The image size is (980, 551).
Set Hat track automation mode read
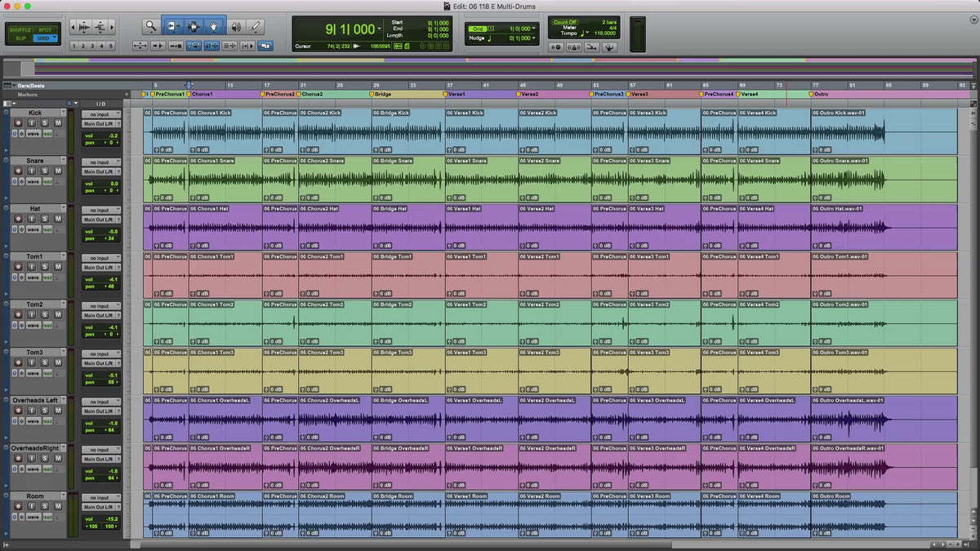tap(47, 229)
